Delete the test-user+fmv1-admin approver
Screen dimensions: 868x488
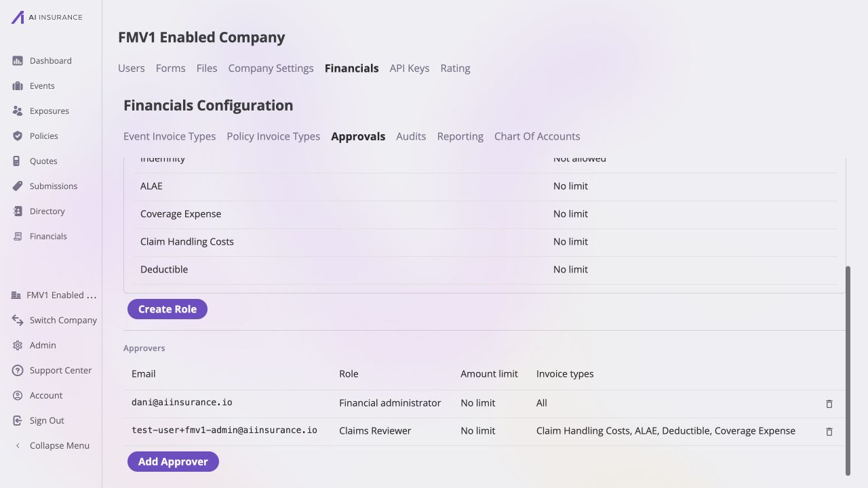pos(829,432)
